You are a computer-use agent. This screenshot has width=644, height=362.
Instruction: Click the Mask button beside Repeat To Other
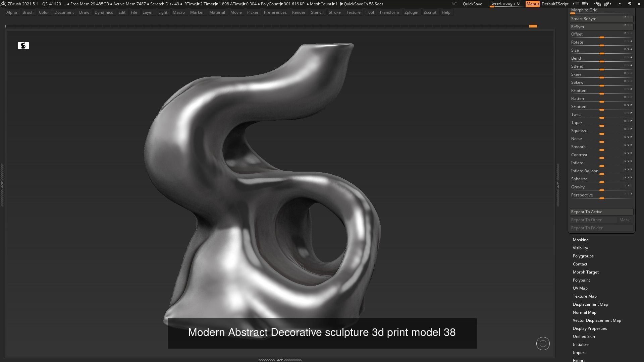(625, 220)
